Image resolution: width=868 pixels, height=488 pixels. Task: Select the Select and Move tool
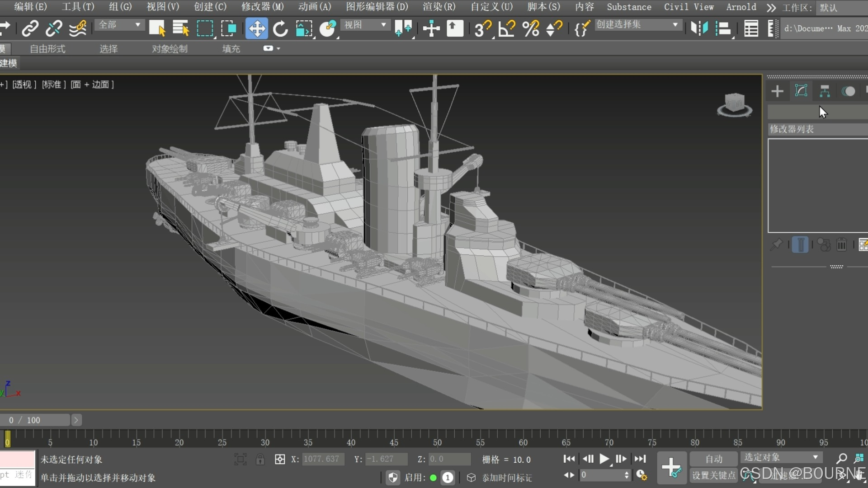pyautogui.click(x=256, y=28)
